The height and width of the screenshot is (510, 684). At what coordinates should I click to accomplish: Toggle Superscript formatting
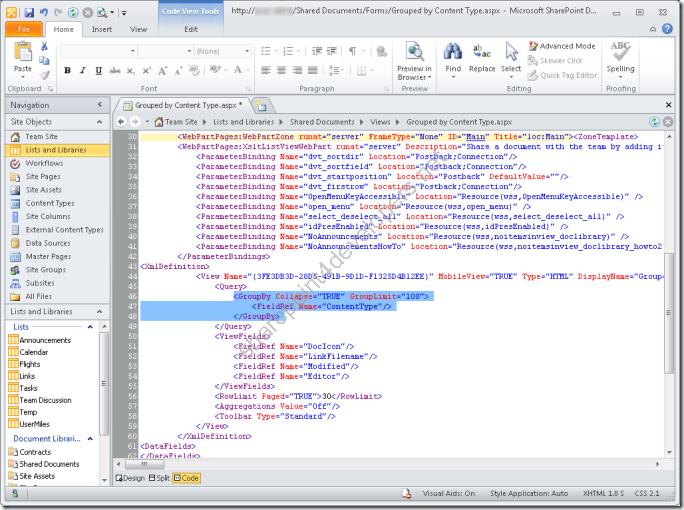147,70
